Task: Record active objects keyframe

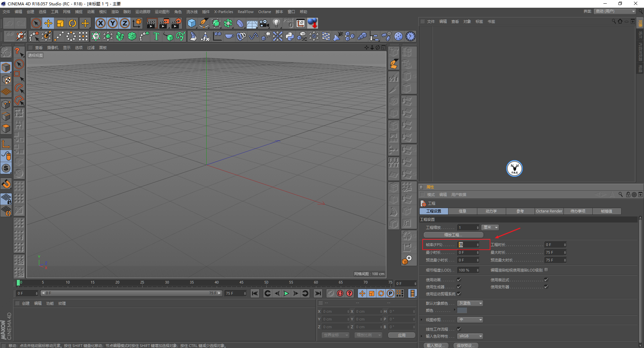Action: (x=331, y=293)
